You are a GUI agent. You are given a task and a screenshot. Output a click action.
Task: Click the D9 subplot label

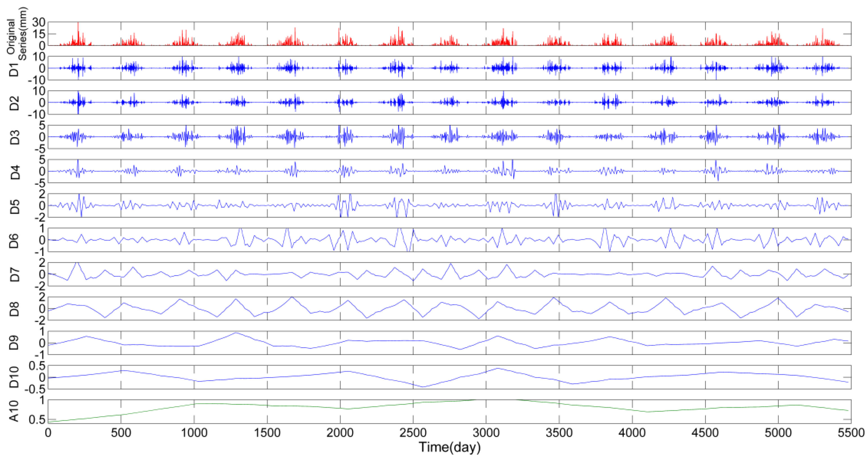click(x=14, y=343)
